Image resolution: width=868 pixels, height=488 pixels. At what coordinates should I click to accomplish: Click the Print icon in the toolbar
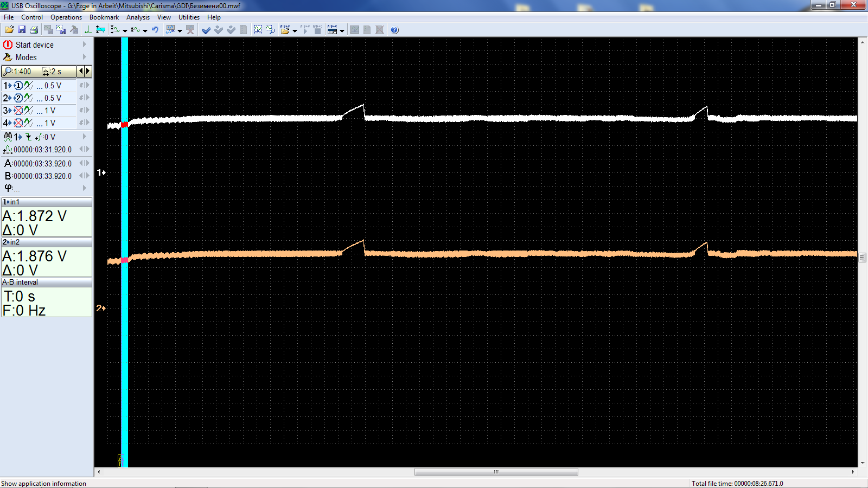(x=34, y=30)
